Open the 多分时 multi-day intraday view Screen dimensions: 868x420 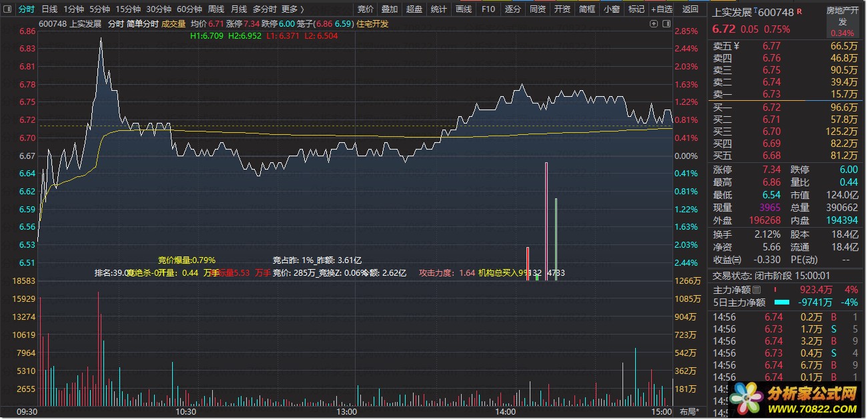pyautogui.click(x=264, y=9)
